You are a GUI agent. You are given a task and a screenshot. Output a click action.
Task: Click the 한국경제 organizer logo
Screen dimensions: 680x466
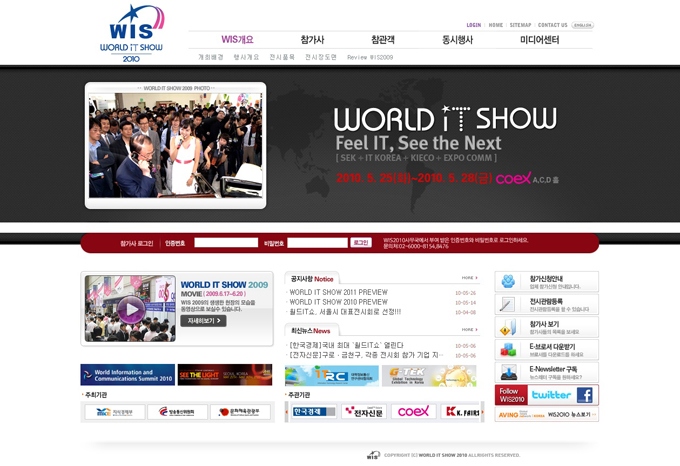click(x=314, y=411)
